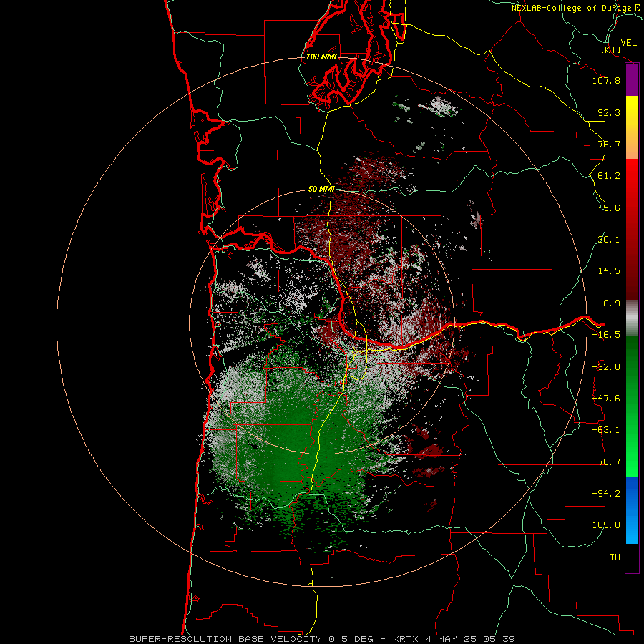Select the -94.2 velocity scale value
644x644 pixels.
pyautogui.click(x=606, y=494)
